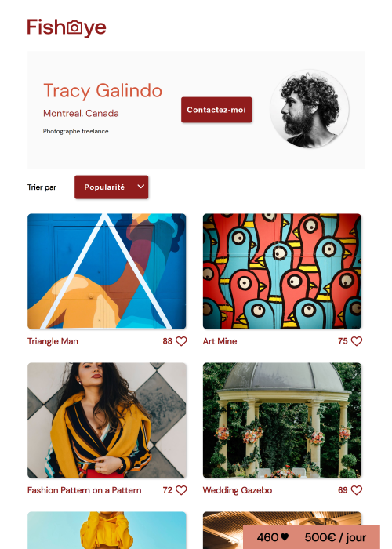Like Fashion Pattern on a Pattern heart
This screenshot has width=392, height=549.
click(181, 490)
